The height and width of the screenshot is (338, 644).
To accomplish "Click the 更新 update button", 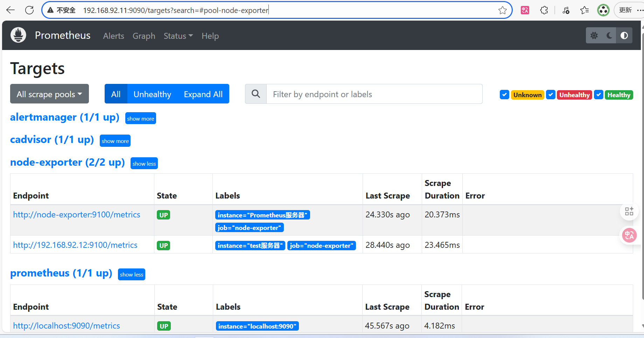I will pos(625,10).
